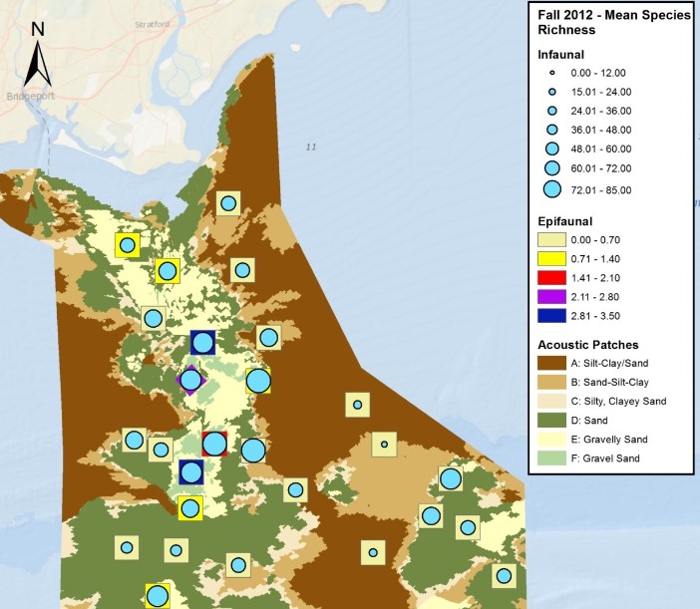Image resolution: width=700 pixels, height=609 pixels.
Task: Pick the purple 2.11 - 2.80 legend swatch
Action: point(551,297)
